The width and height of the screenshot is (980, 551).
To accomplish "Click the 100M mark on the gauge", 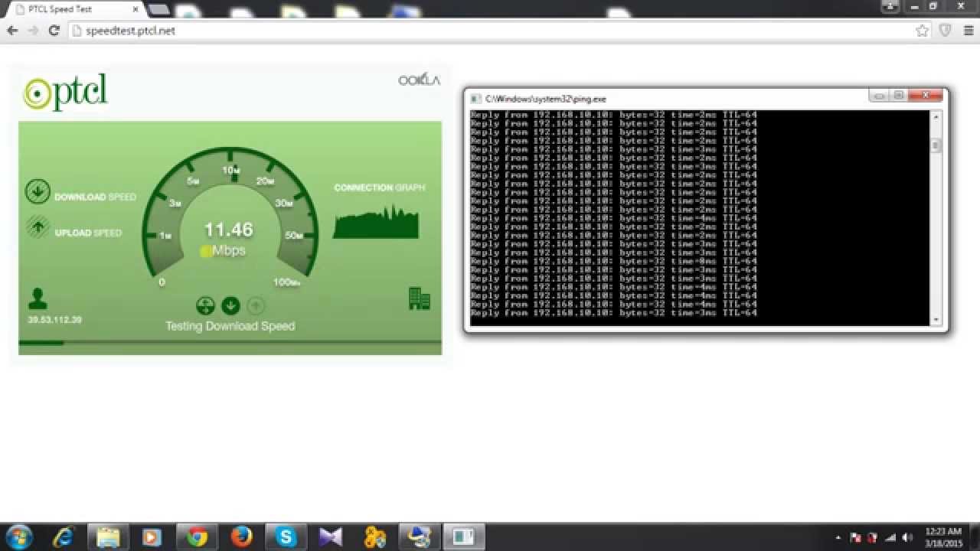I will tap(286, 282).
